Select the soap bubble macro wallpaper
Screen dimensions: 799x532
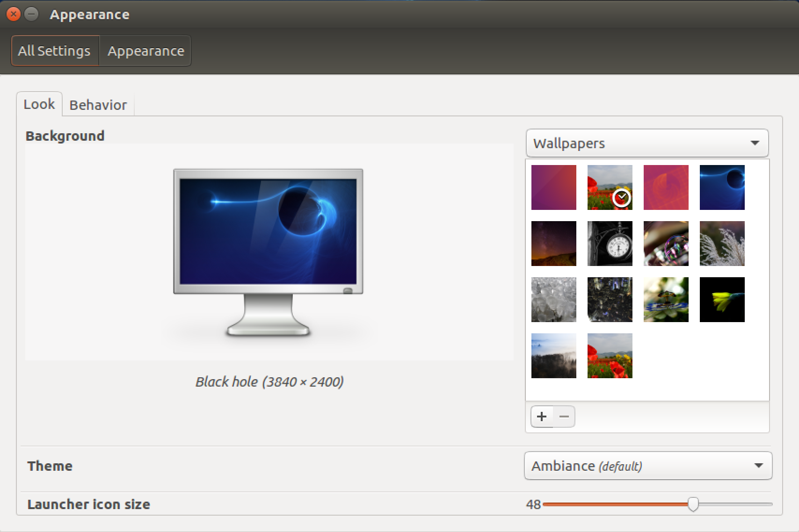coord(666,244)
